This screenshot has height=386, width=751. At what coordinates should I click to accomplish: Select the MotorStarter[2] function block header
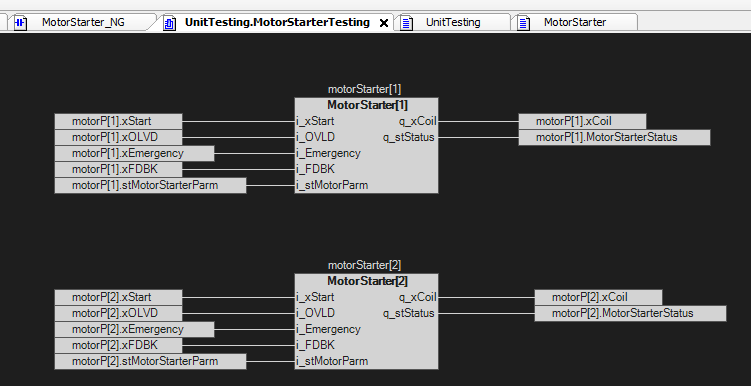tap(367, 281)
